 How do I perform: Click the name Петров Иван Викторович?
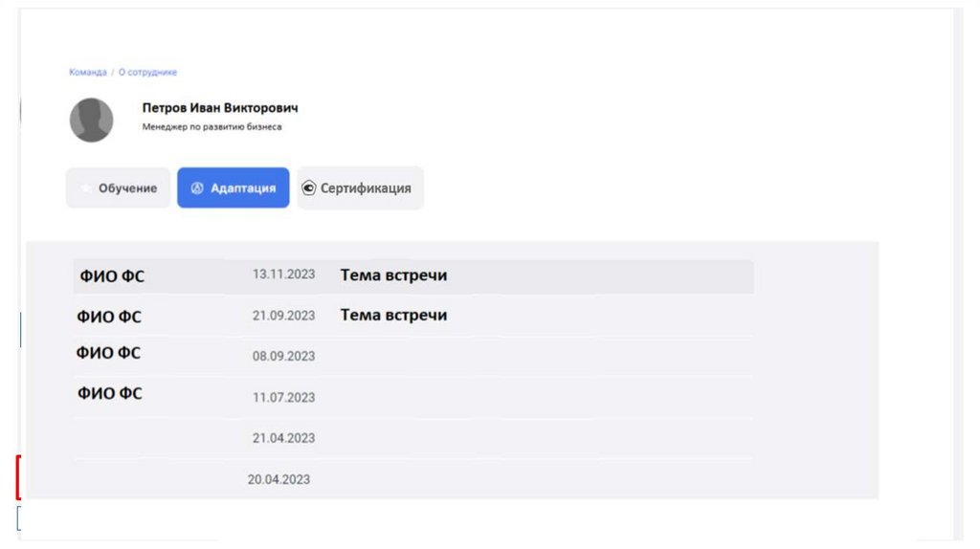220,108
